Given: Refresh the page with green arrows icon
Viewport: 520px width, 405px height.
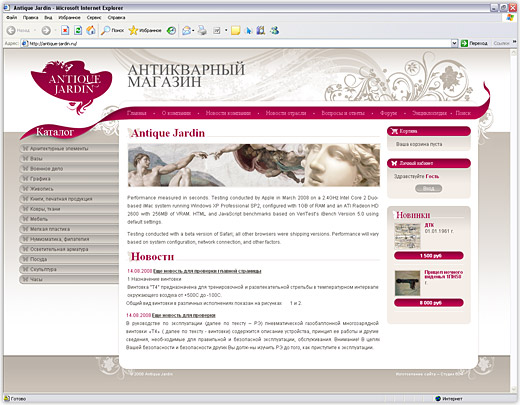Looking at the screenshot, I should coord(78,30).
